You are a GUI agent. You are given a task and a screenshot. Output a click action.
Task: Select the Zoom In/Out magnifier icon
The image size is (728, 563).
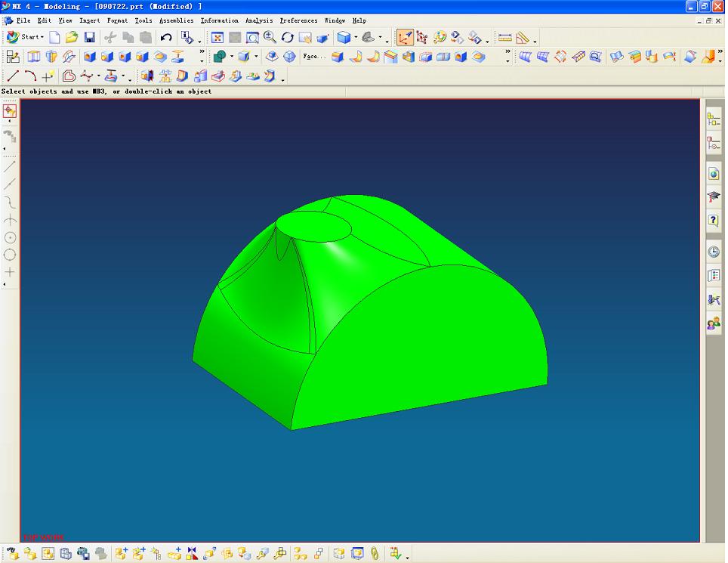[270, 38]
